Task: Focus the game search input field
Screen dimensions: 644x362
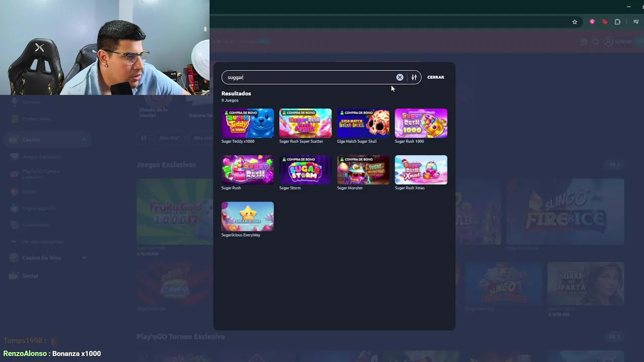Action: (x=308, y=77)
